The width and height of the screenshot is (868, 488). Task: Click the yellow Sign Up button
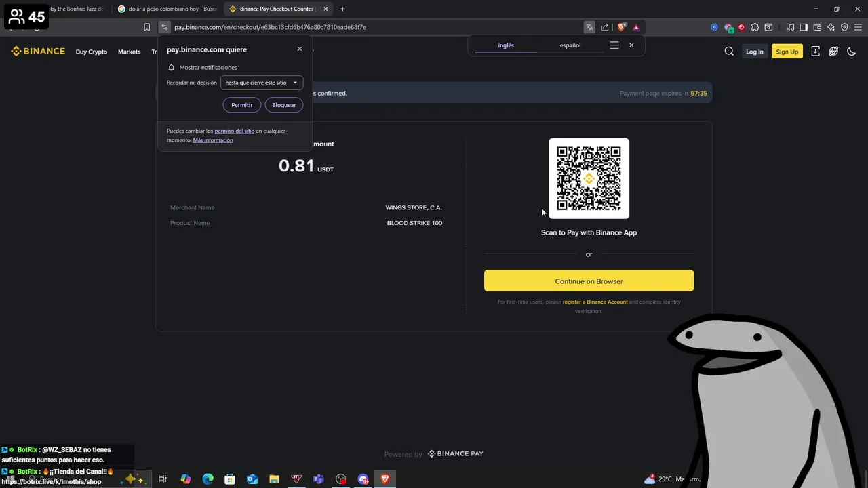pos(787,52)
